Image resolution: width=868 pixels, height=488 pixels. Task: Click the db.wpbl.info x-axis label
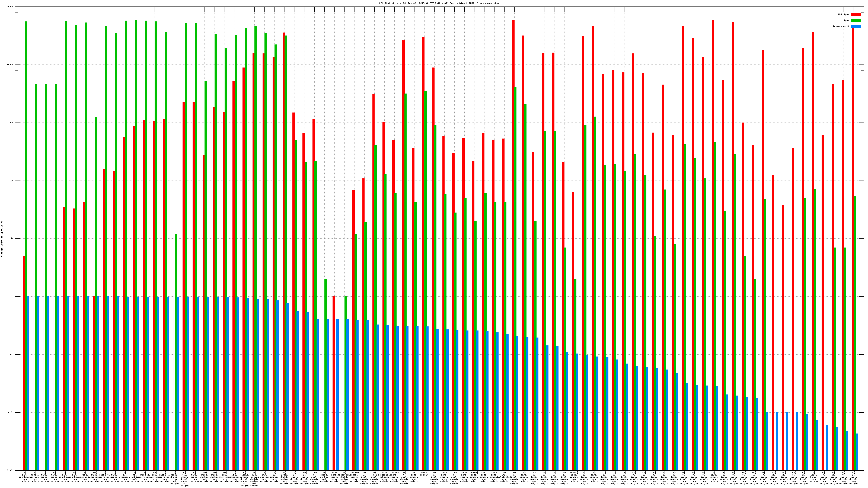pos(135,477)
